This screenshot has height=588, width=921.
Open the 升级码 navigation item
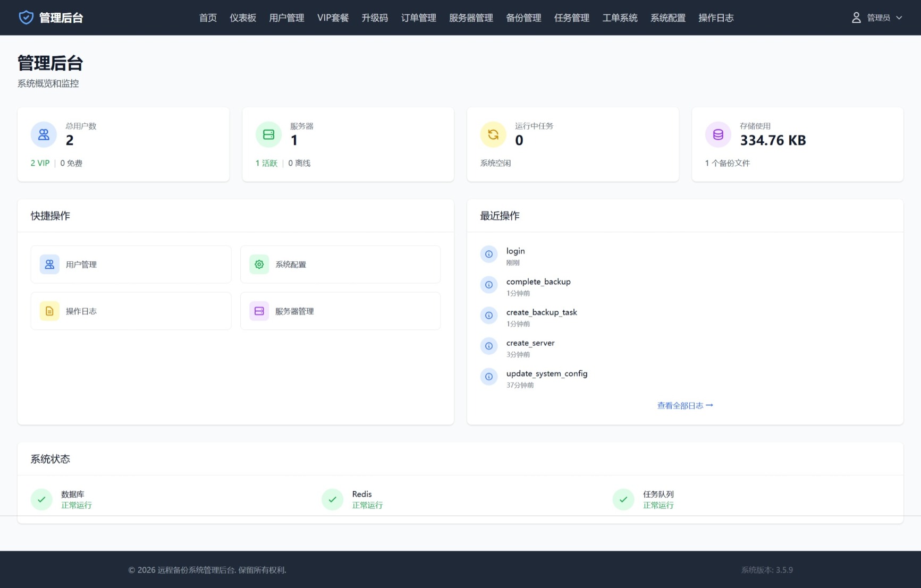click(375, 18)
